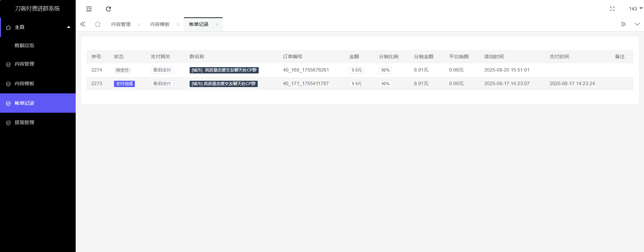Switch to the 内容模板 tab

pyautogui.click(x=160, y=24)
